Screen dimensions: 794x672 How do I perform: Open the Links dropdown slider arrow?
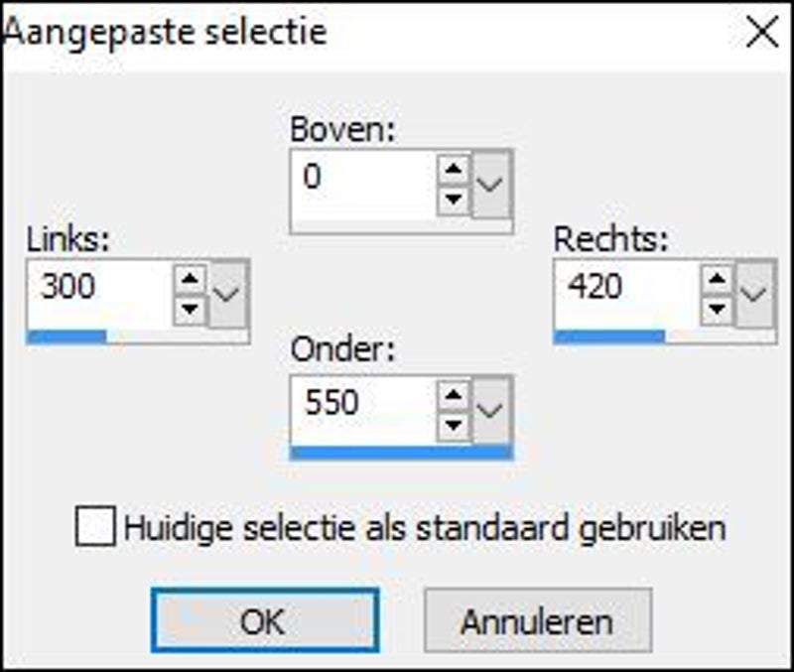(x=228, y=293)
